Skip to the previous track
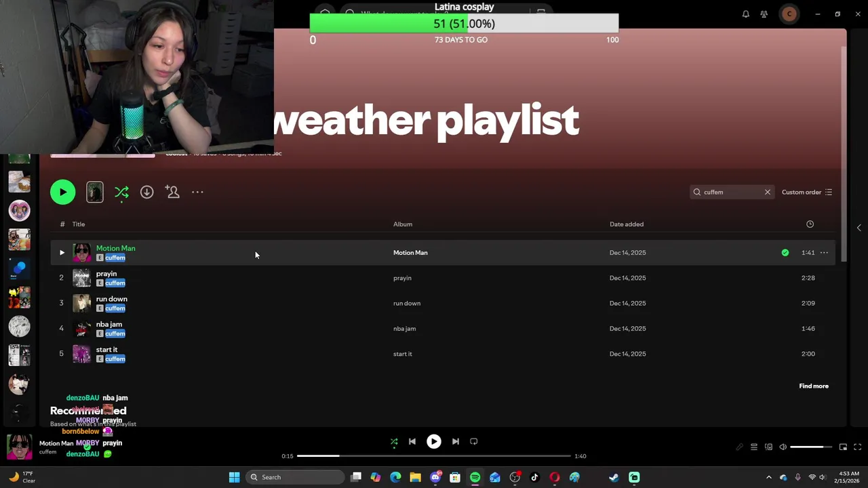 click(412, 441)
